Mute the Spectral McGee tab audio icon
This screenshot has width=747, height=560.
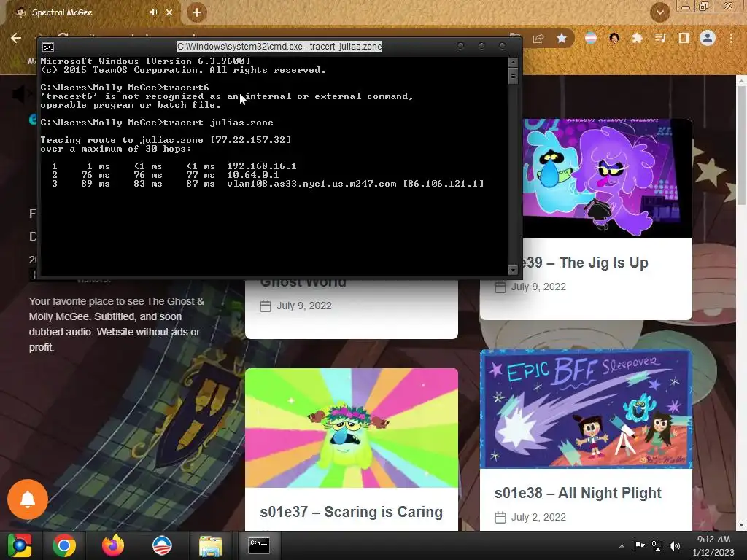click(x=153, y=12)
